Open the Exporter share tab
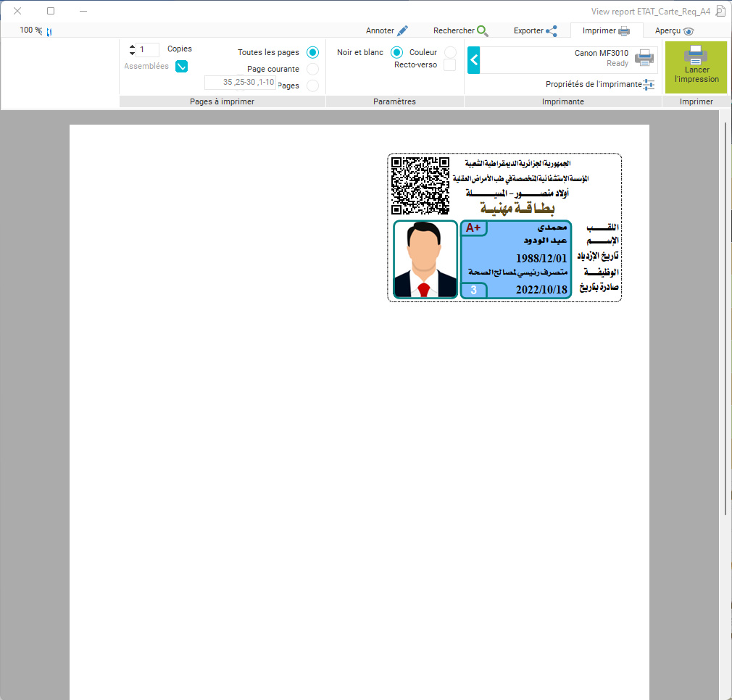Screen dimensions: 732x700 tap(536, 30)
